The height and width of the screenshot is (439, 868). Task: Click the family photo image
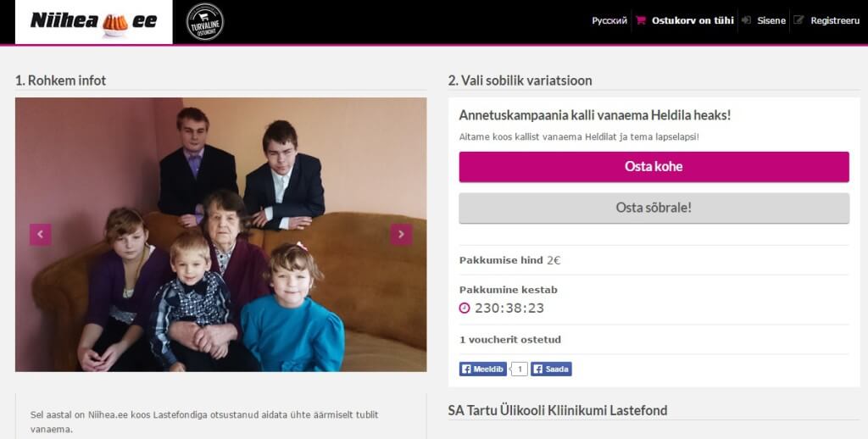[221, 235]
